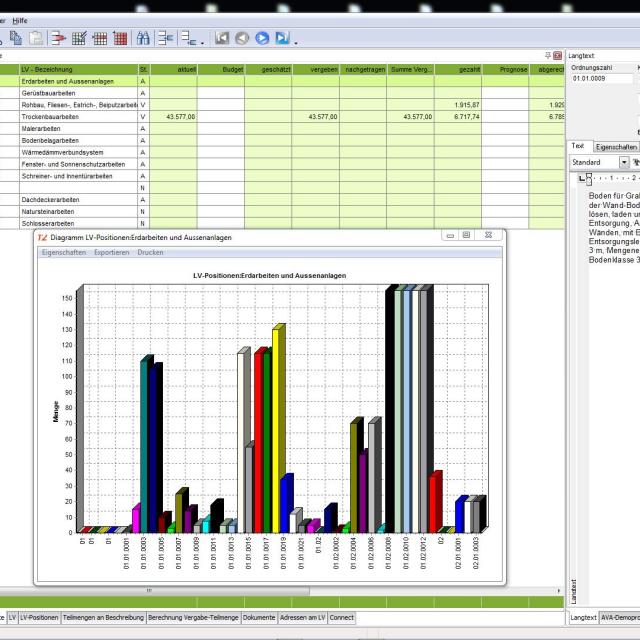Select the Trockenbauarbeiten row

click(78, 116)
